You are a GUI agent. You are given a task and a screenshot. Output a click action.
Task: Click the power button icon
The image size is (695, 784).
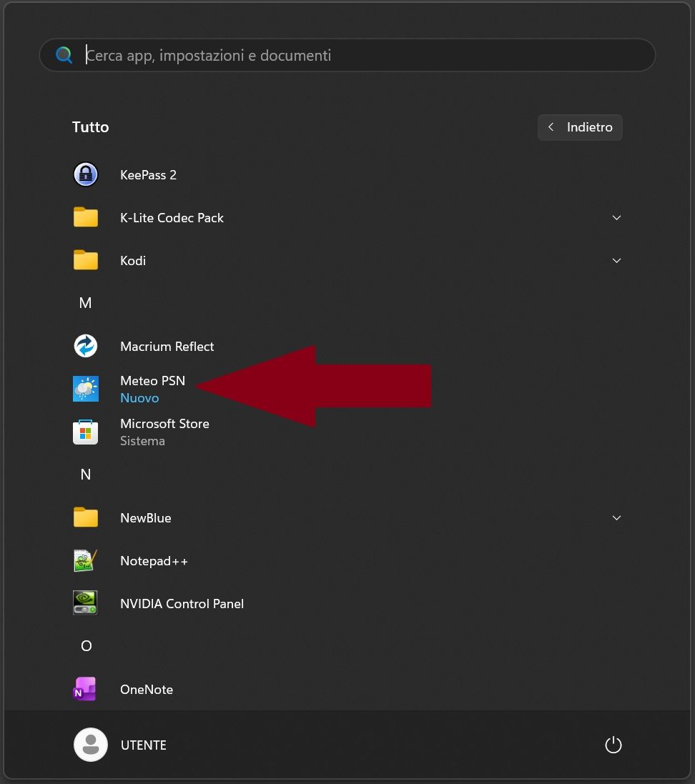[613, 745]
